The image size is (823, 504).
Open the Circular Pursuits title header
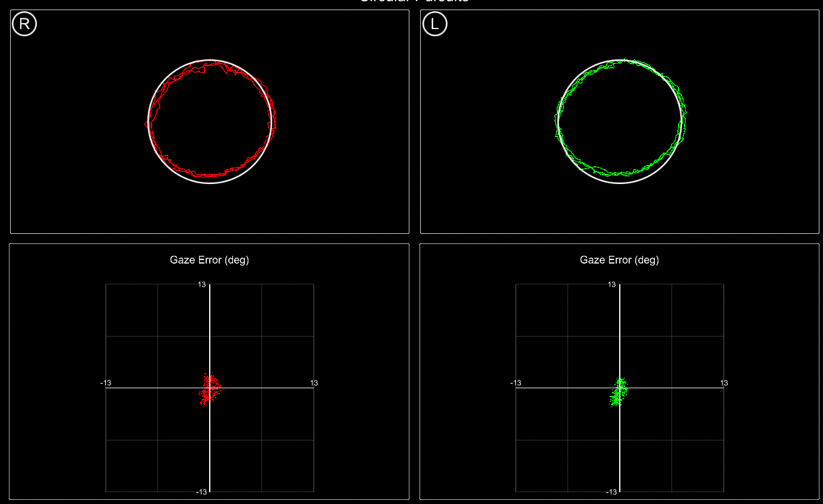tap(412, 2)
